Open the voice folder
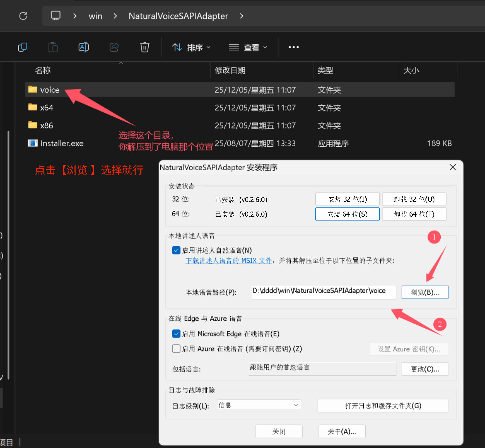 [x=50, y=89]
